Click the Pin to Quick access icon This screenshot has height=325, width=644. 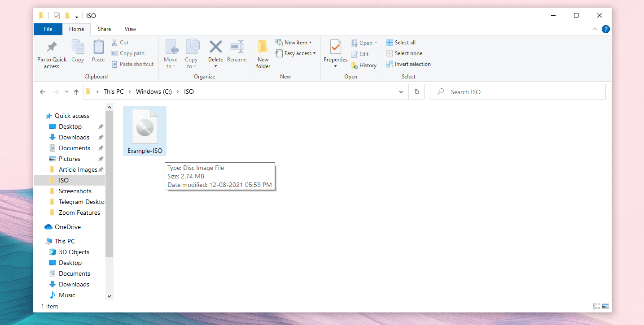52,47
